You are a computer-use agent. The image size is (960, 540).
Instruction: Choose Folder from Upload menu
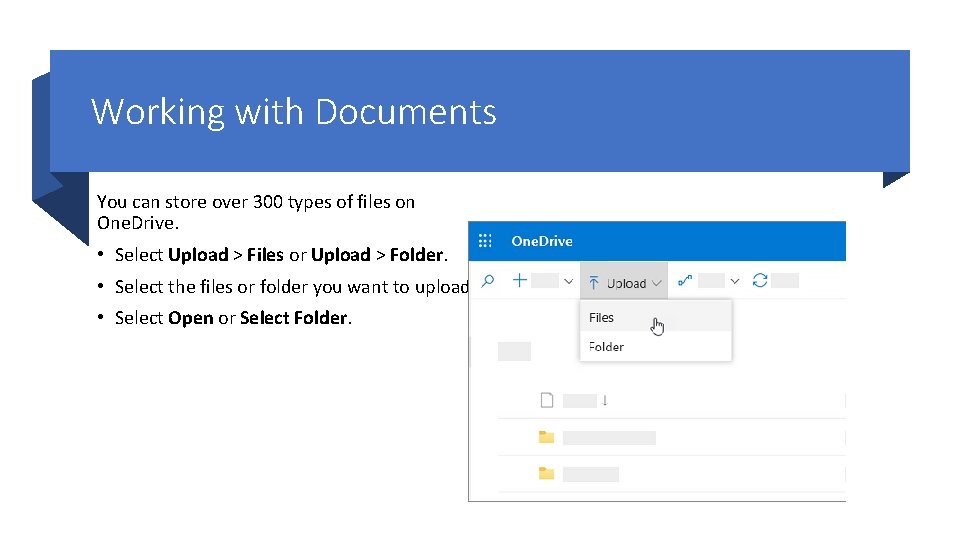pyautogui.click(x=656, y=347)
